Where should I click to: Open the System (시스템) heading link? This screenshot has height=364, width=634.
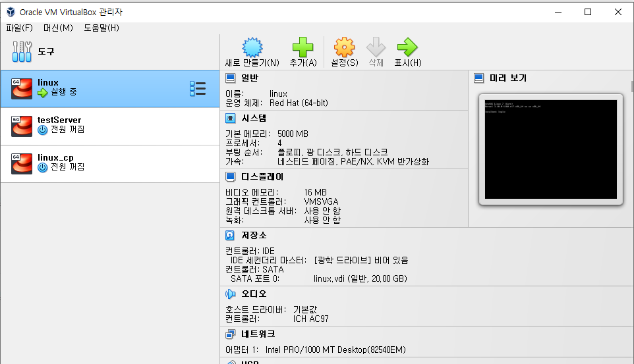[x=254, y=118]
